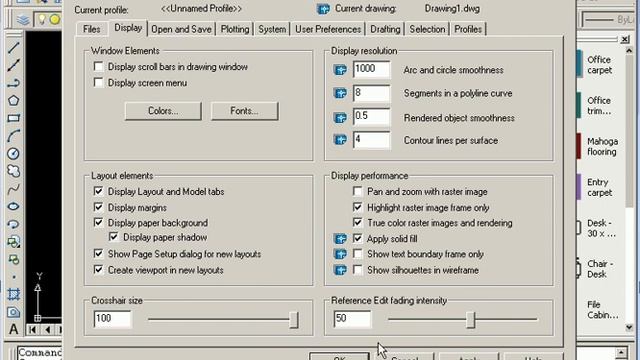This screenshot has width=640, height=360.
Task: Toggle Create viewport in new layouts
Action: pyautogui.click(x=98, y=270)
